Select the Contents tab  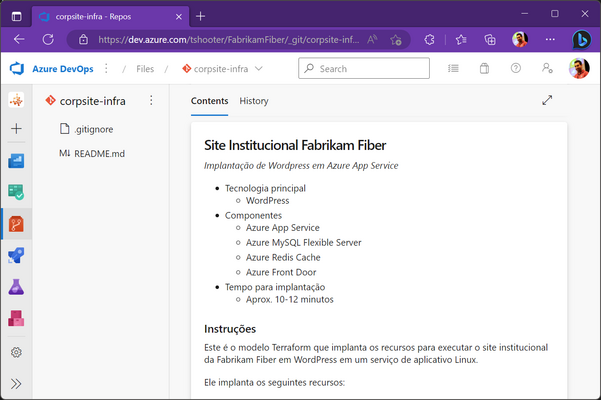(x=209, y=101)
